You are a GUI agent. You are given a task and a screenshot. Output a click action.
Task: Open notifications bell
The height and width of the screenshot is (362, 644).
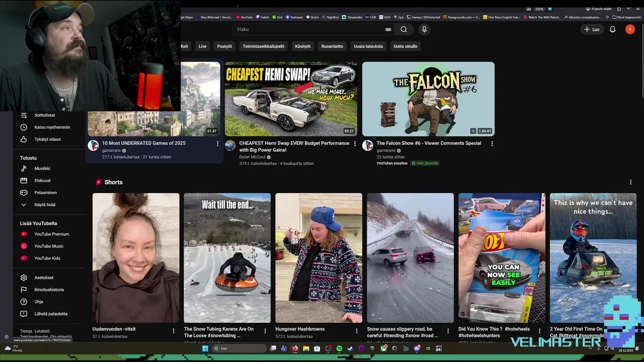point(612,30)
